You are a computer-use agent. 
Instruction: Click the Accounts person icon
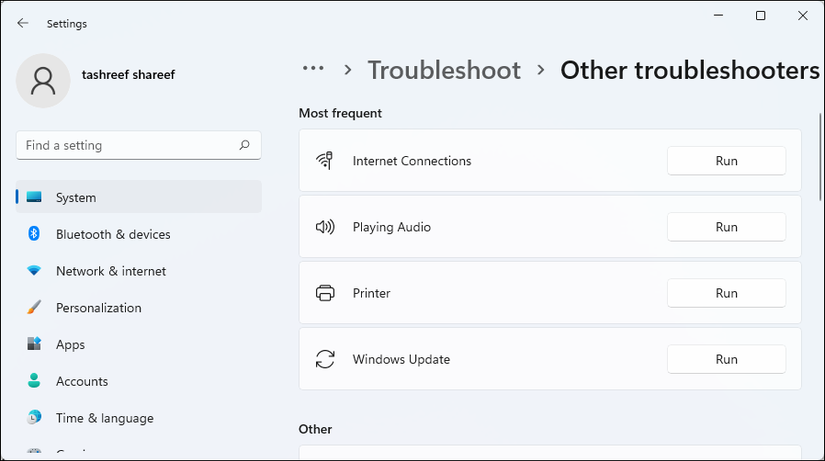(x=34, y=380)
